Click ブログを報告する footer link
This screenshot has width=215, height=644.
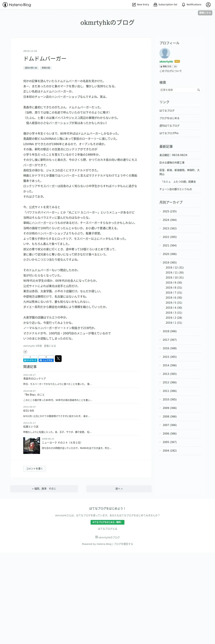pyautogui.click(x=123, y=544)
